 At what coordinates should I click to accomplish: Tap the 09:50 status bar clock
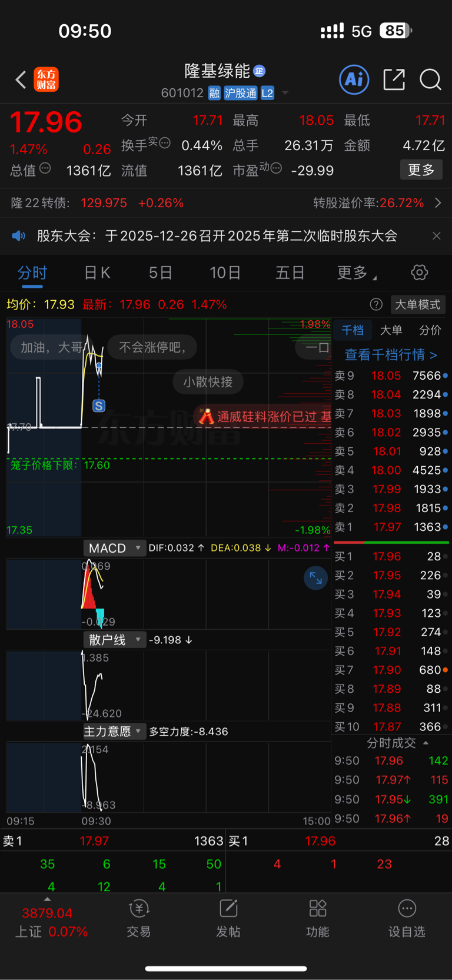click(x=85, y=31)
